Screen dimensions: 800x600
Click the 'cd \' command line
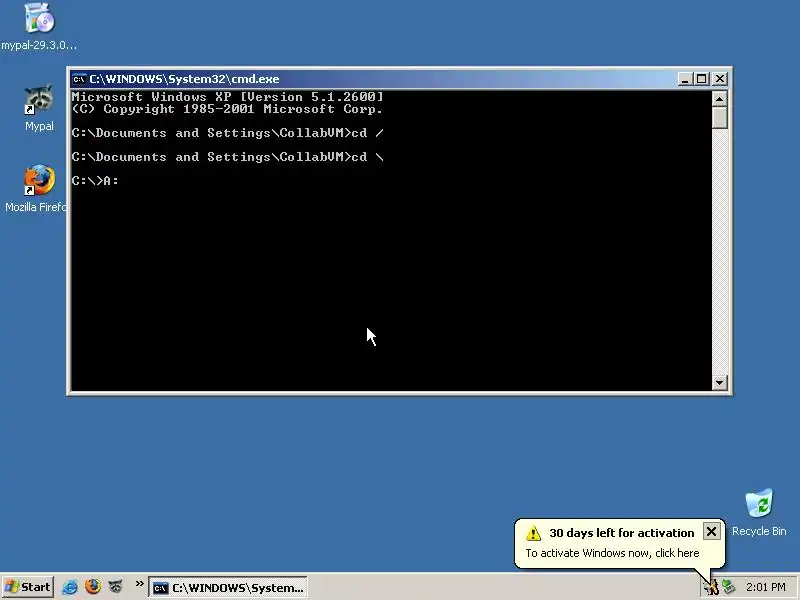pos(228,157)
